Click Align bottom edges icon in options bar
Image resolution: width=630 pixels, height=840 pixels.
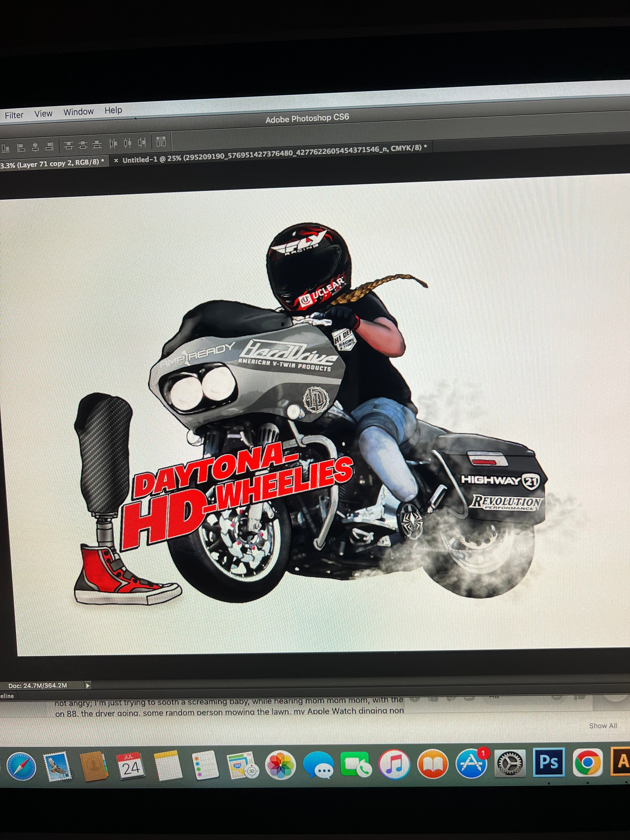(5, 148)
